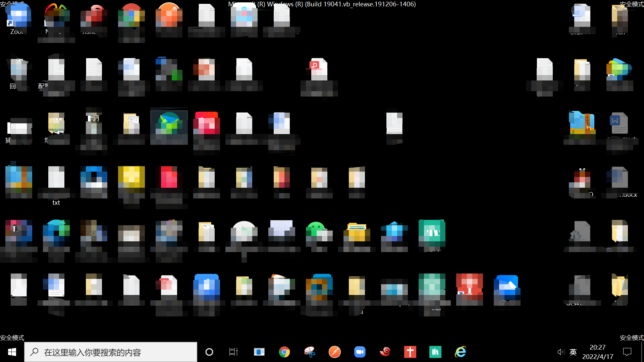
Task: Open the red spiral app on taskbar
Action: pos(385,352)
